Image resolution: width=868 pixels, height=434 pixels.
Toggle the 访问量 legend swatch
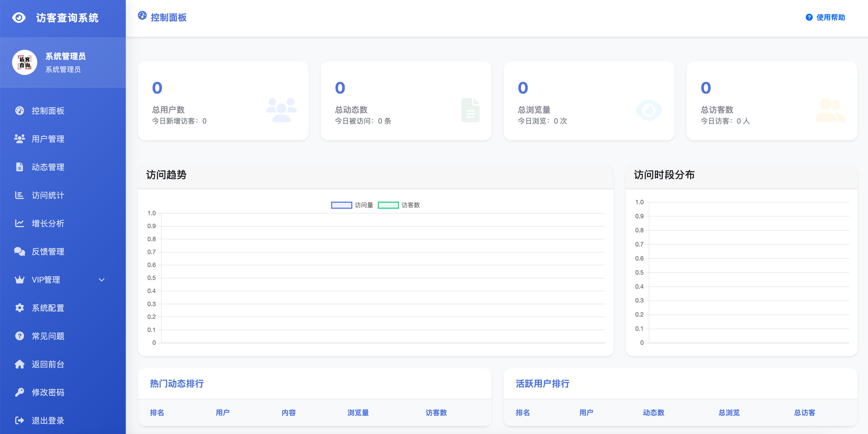pos(341,205)
